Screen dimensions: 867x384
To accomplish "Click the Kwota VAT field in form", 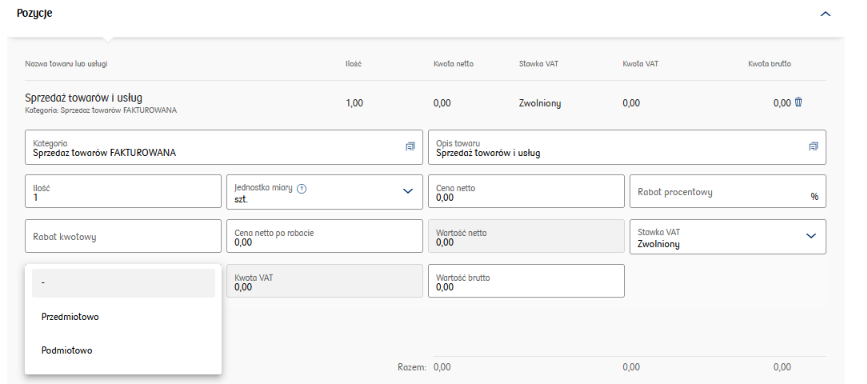I will pos(325,281).
